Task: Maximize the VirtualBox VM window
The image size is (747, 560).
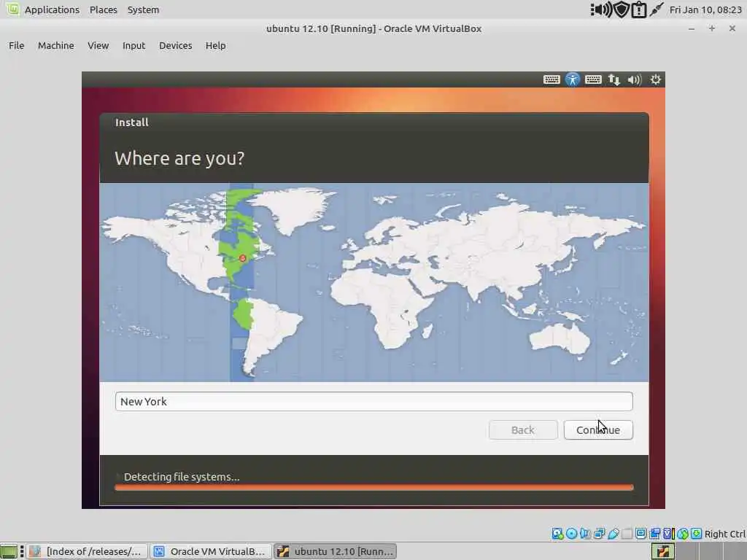Action: point(712,28)
